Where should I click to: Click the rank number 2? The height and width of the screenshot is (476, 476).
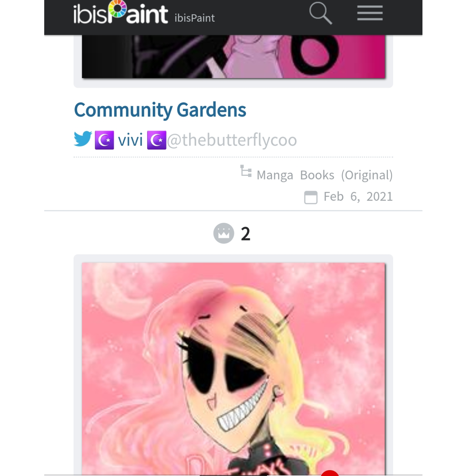click(246, 234)
